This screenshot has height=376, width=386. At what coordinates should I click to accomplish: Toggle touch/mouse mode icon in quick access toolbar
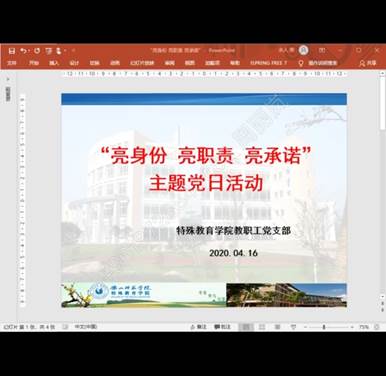(59, 51)
